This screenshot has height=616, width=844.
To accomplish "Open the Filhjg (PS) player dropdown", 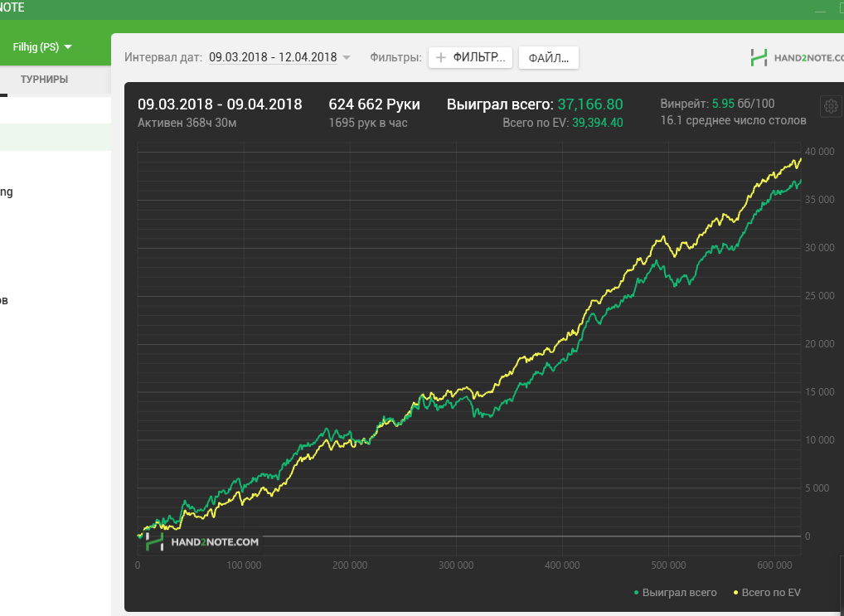I will click(x=42, y=47).
